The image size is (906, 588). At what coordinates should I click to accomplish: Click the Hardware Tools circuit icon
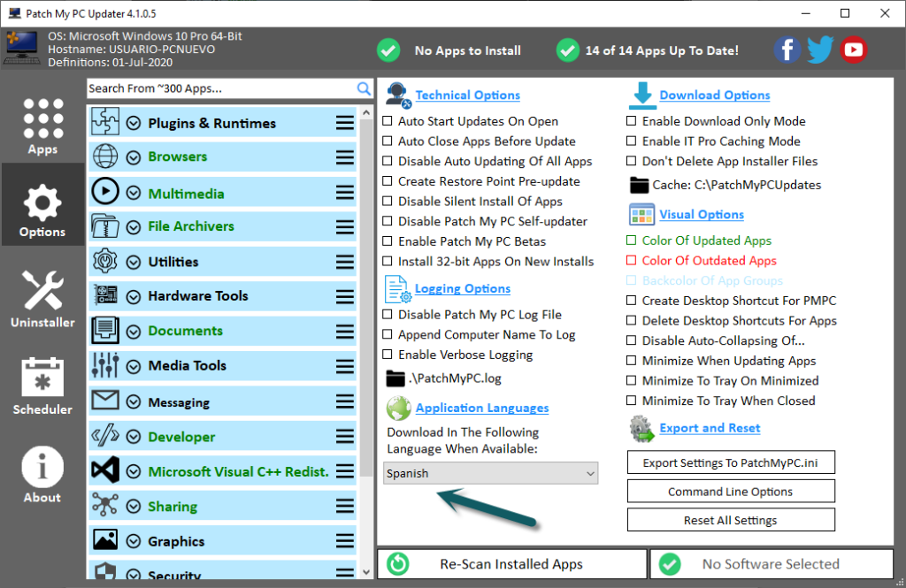[106, 295]
